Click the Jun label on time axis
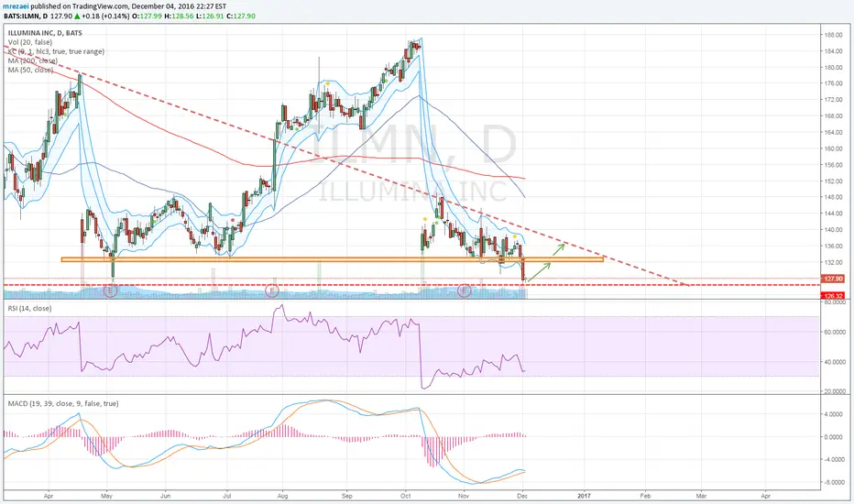The image size is (854, 504). (166, 497)
